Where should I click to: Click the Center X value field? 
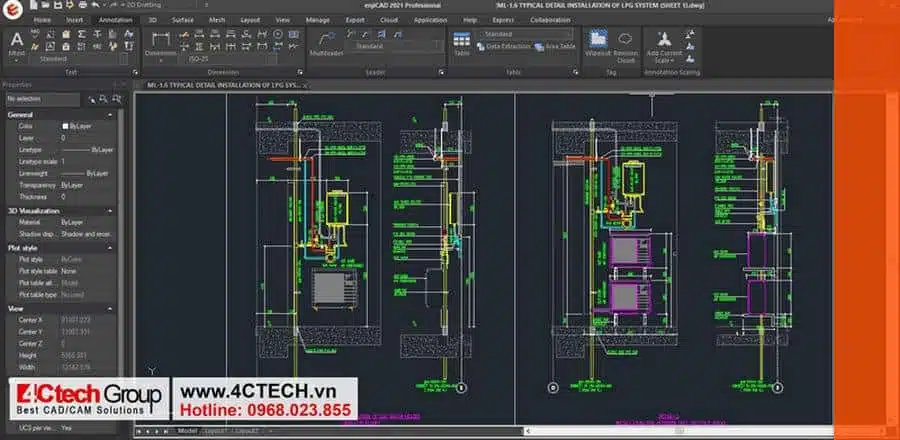(75, 320)
